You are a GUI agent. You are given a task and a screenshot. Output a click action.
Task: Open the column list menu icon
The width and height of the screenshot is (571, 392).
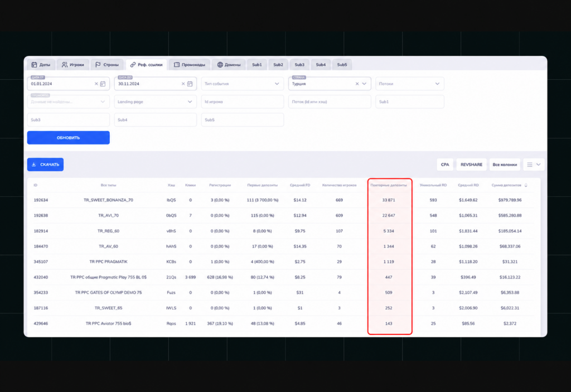tap(530, 164)
